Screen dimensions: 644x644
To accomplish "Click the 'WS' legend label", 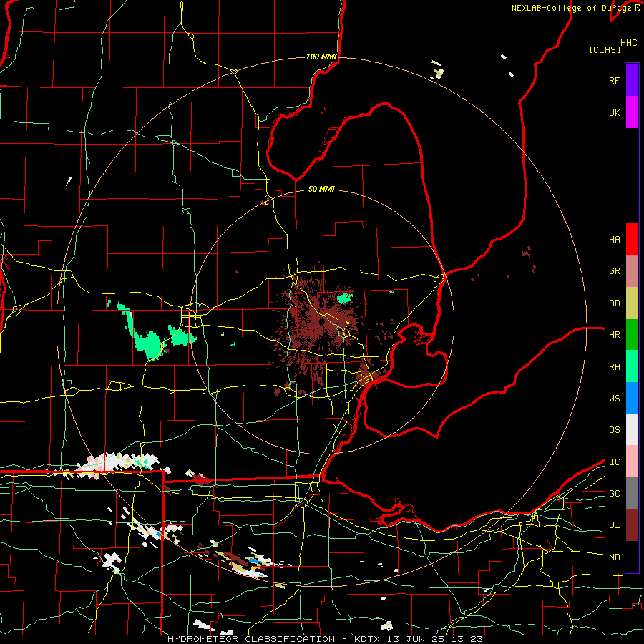I will (x=614, y=399).
